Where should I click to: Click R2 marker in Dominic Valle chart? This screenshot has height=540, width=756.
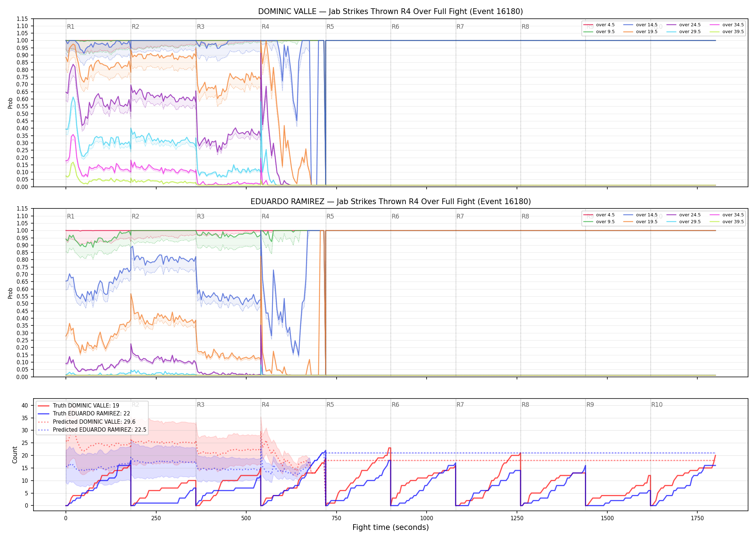135,27
